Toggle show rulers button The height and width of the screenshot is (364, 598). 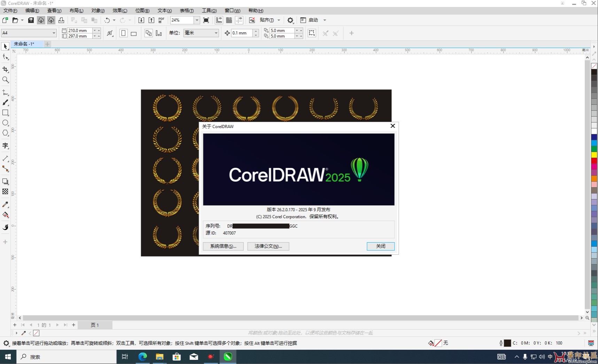coord(219,20)
